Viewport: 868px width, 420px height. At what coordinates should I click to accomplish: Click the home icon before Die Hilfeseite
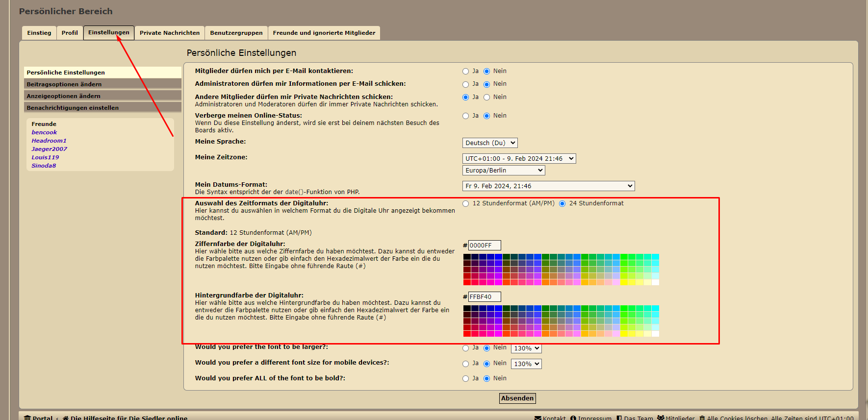point(66,418)
